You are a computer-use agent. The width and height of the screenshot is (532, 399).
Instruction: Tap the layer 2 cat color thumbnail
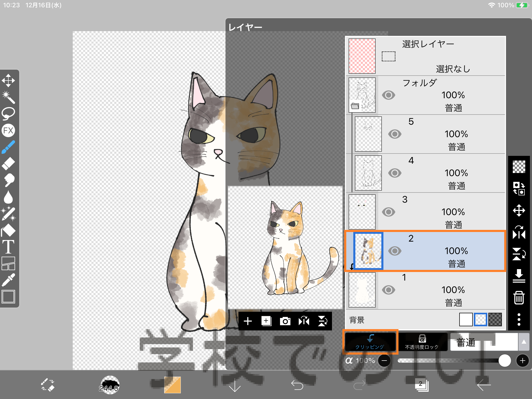(x=368, y=251)
